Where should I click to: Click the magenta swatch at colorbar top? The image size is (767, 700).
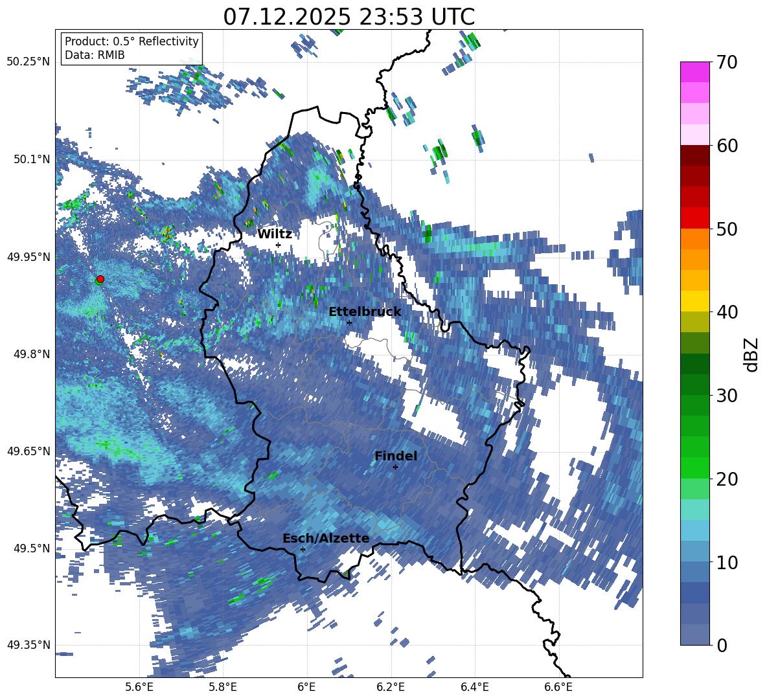(694, 72)
